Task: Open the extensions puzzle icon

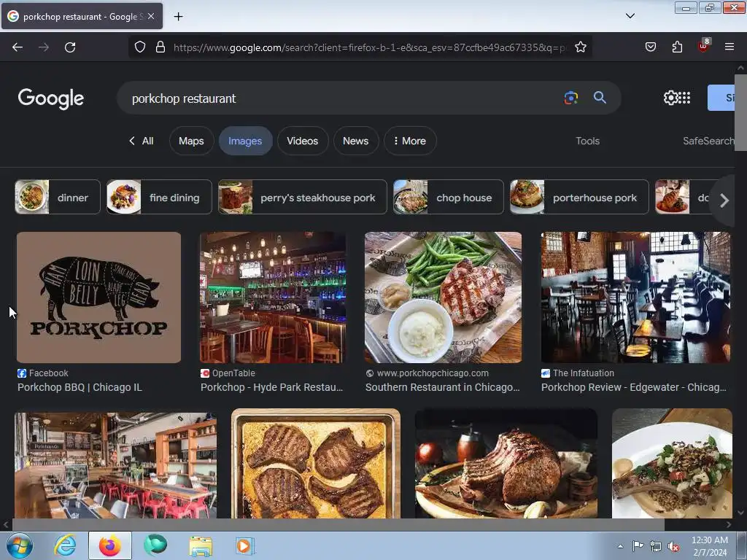Action: pos(677,47)
